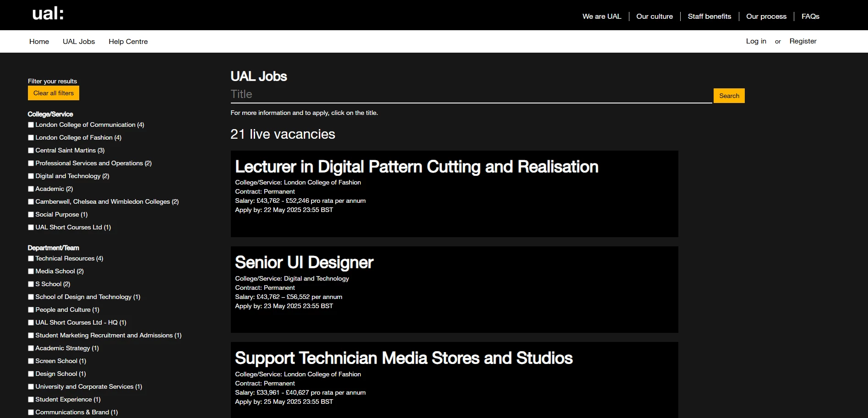Select Digital and Technology filter checkbox
The width and height of the screenshot is (868, 418).
coord(31,176)
